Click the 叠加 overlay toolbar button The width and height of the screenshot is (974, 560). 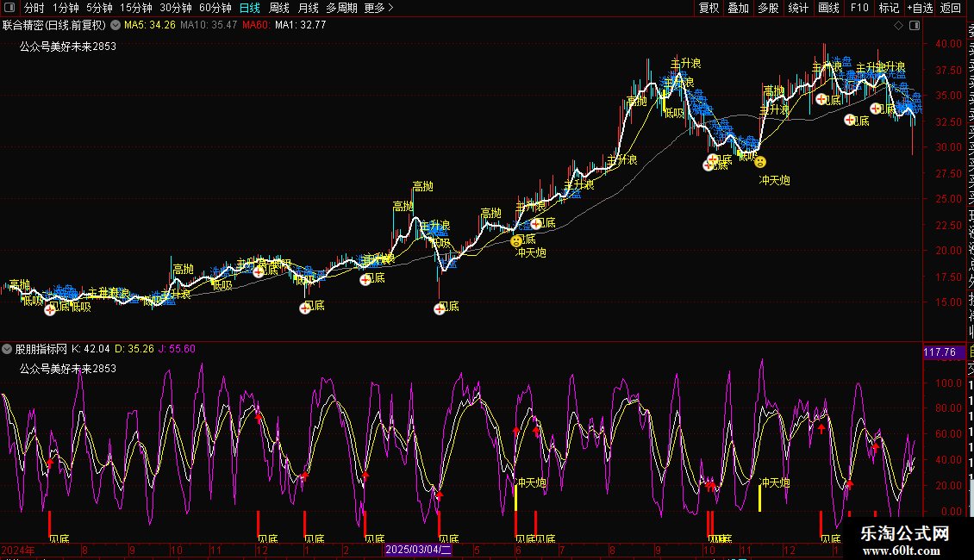pos(738,8)
